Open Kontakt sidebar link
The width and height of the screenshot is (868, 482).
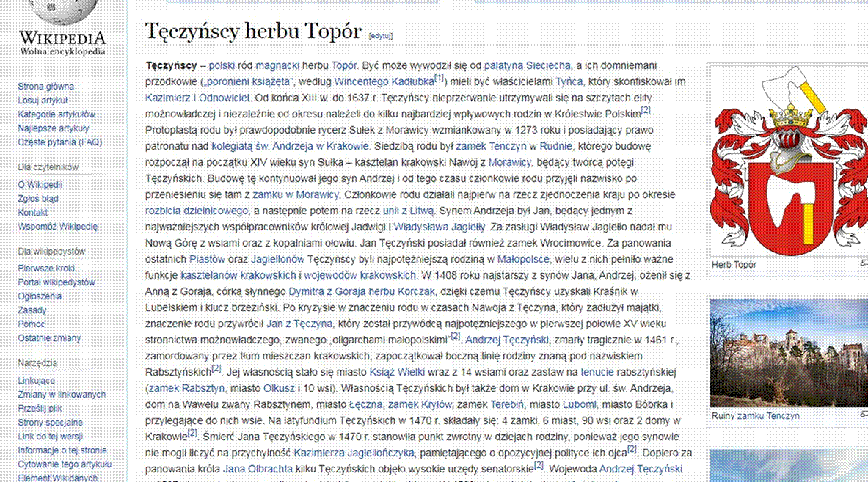(33, 212)
